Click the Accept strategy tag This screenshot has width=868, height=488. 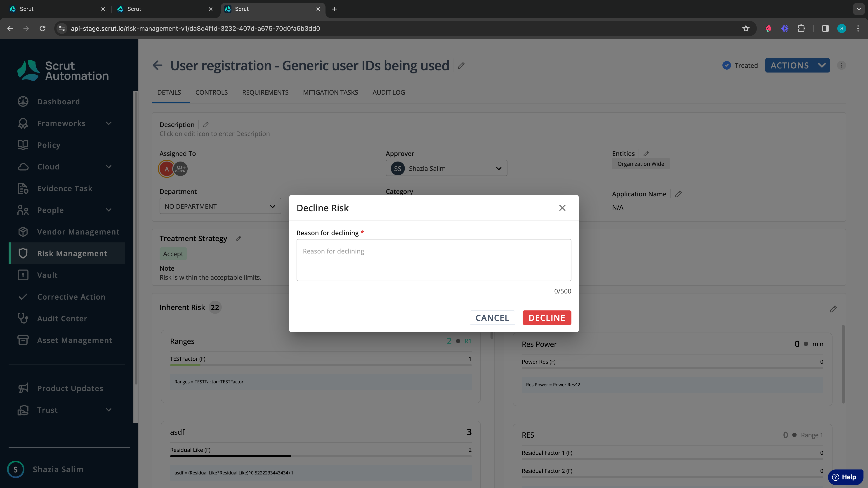[173, 253]
